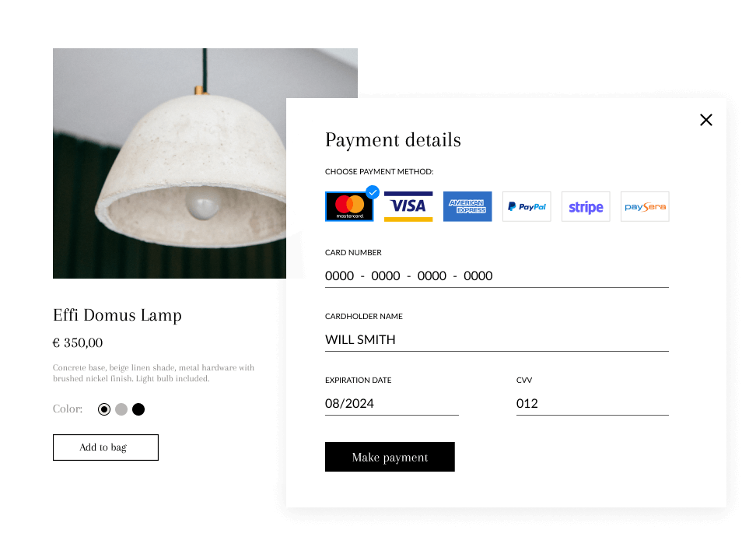Pick American Express payment method

click(x=467, y=206)
